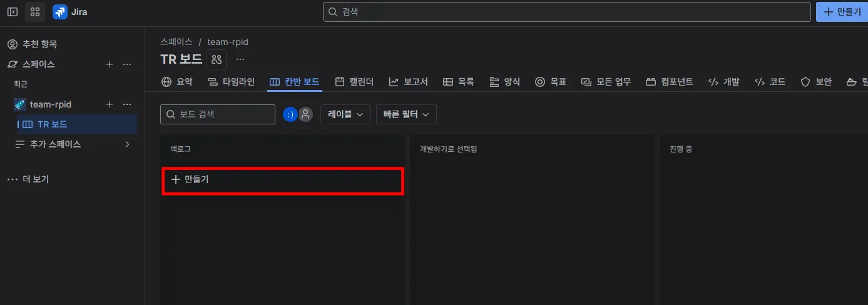This screenshot has width=868, height=305.
Task: Click the 보드 검색 input field
Action: 218,114
